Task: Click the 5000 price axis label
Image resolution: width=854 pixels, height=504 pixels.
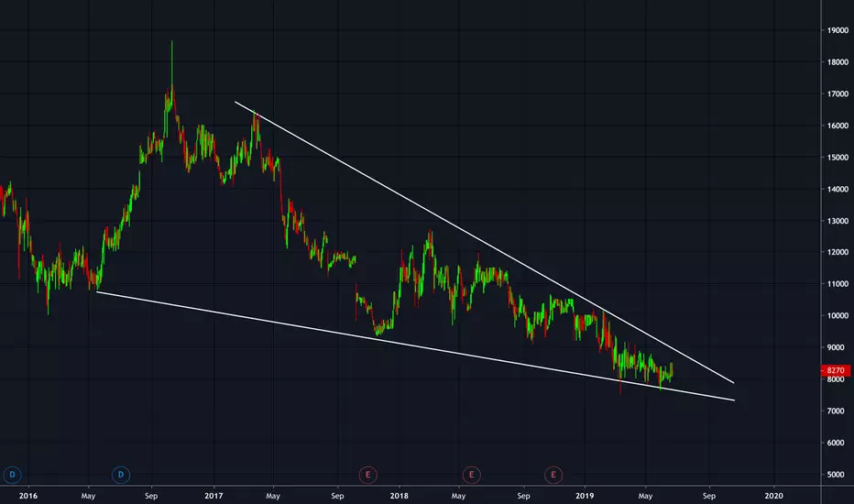Action: (x=838, y=474)
